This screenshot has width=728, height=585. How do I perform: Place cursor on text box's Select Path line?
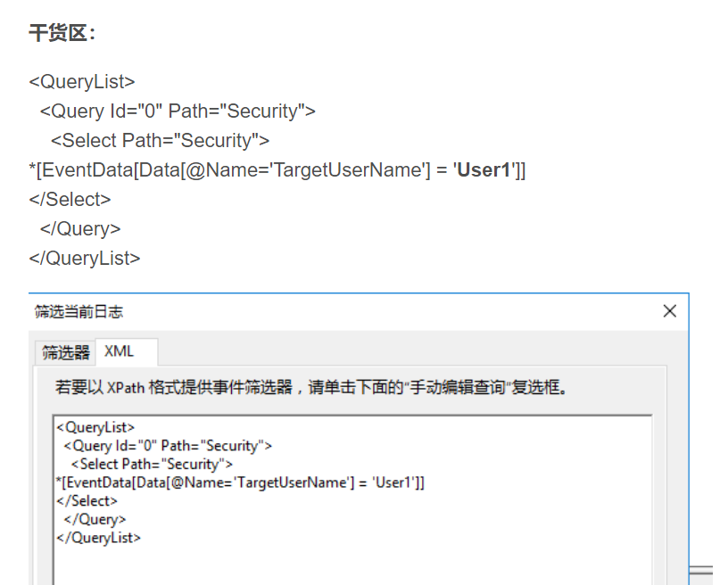(x=152, y=464)
